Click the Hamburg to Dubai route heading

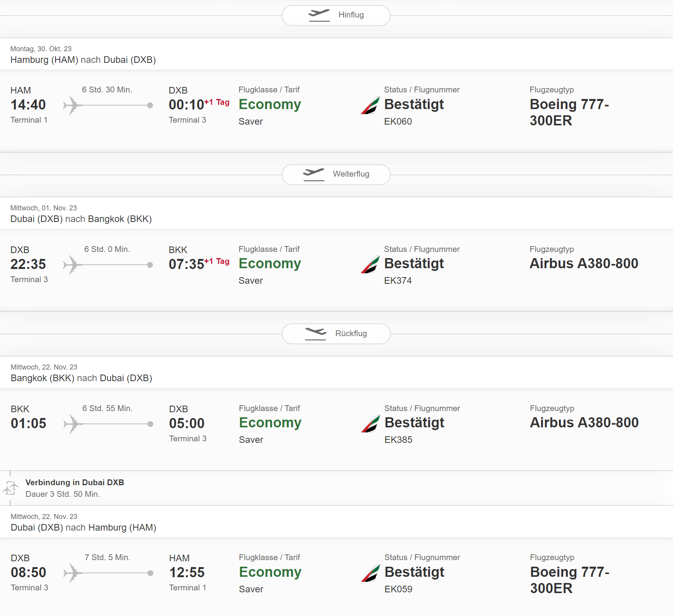coord(83,60)
